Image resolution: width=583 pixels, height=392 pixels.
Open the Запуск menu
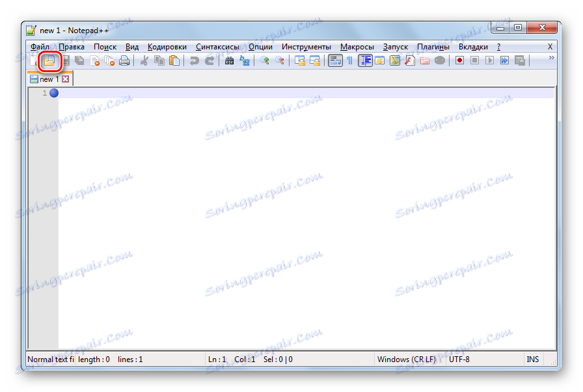[395, 47]
